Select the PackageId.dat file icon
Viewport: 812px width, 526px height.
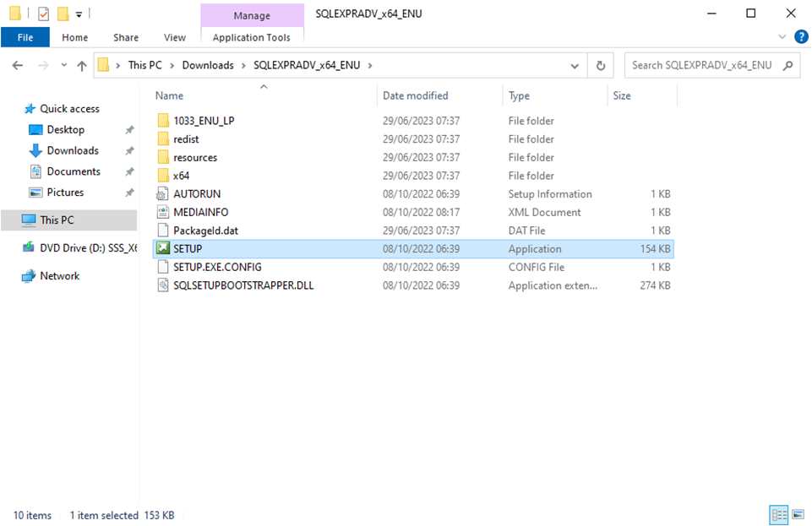tap(162, 230)
